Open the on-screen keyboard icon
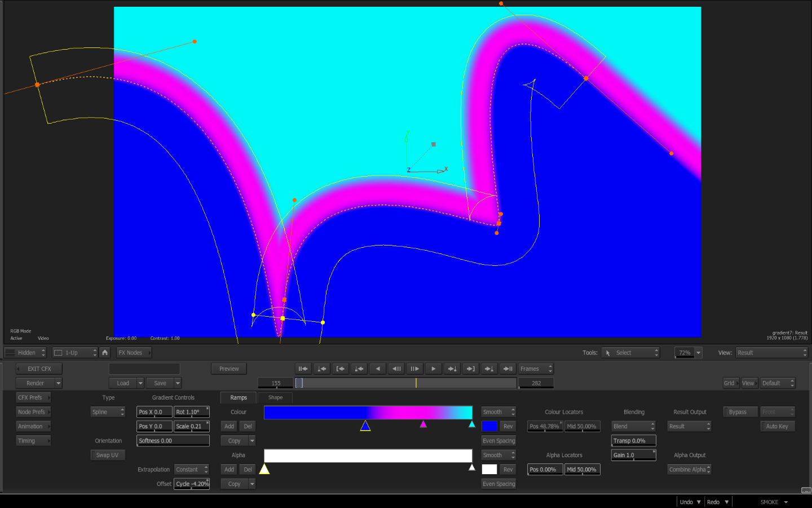Image resolution: width=812 pixels, height=508 pixels. [806, 490]
